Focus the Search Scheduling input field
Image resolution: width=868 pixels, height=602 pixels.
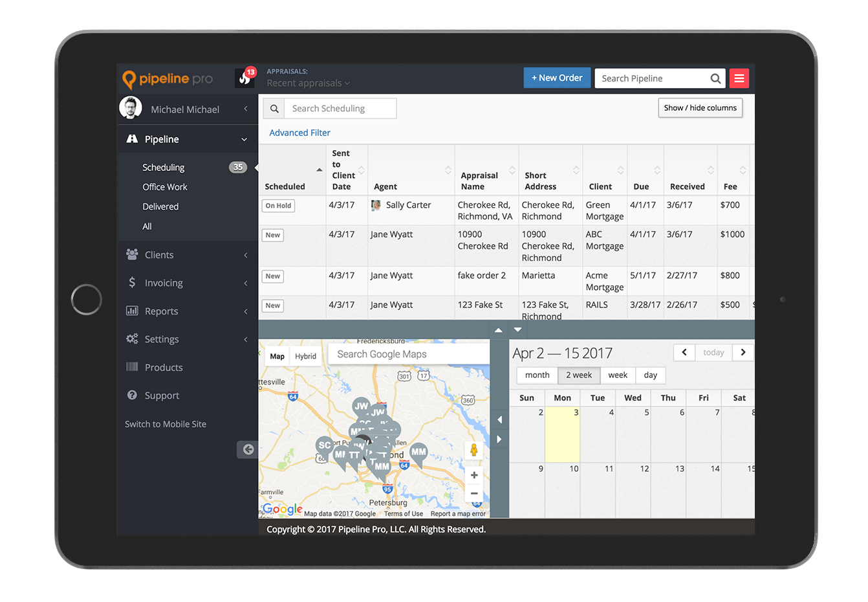340,109
